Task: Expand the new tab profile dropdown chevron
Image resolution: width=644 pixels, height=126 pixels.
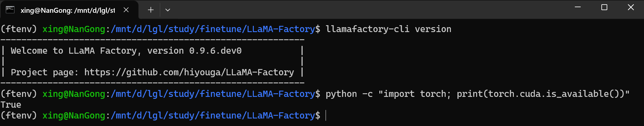Action: click(168, 10)
